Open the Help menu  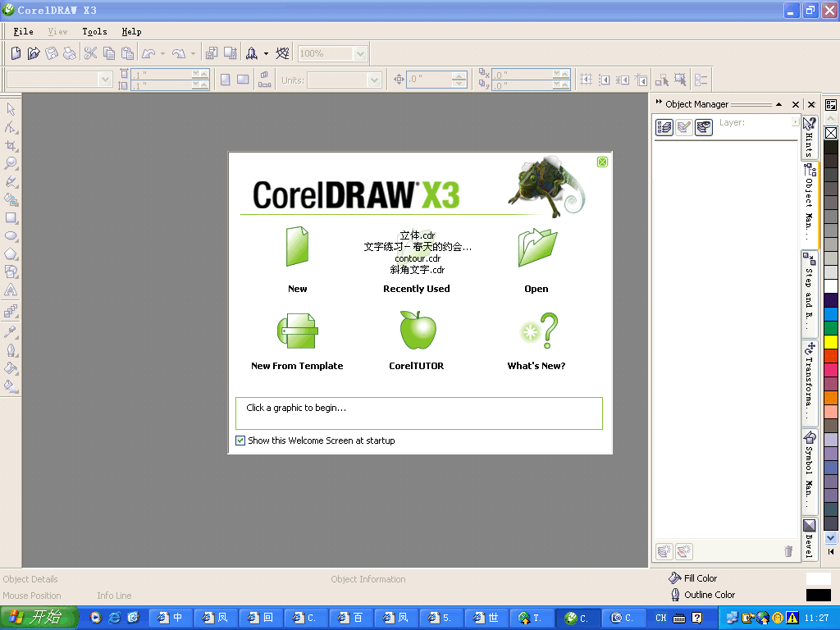(131, 32)
